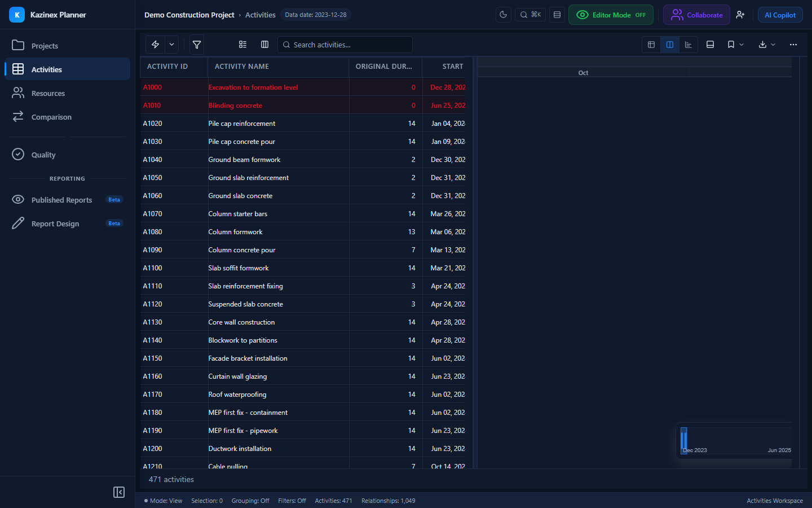Open Projects from the sidebar

click(67, 46)
